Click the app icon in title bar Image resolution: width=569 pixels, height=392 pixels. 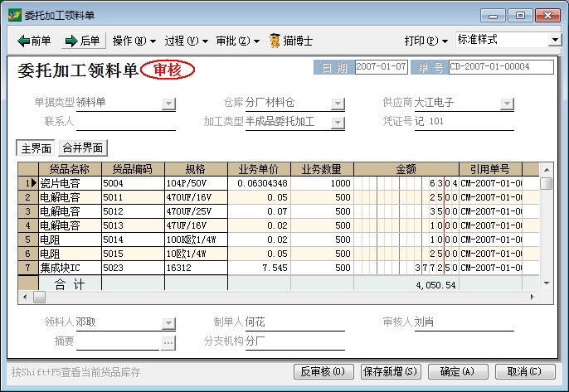[15, 15]
